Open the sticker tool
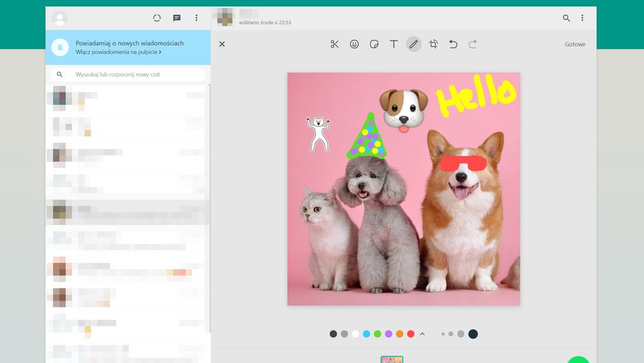The height and width of the screenshot is (363, 644). tap(374, 44)
